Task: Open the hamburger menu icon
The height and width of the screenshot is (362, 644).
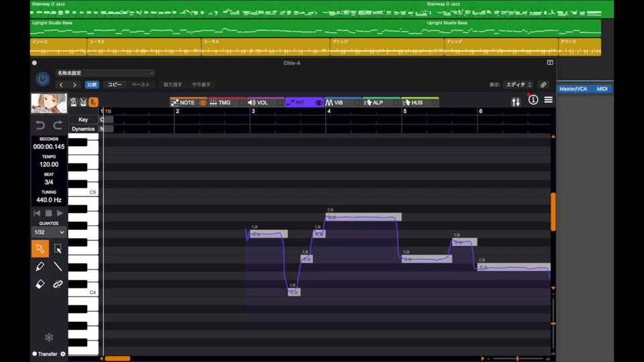Action: tap(548, 100)
